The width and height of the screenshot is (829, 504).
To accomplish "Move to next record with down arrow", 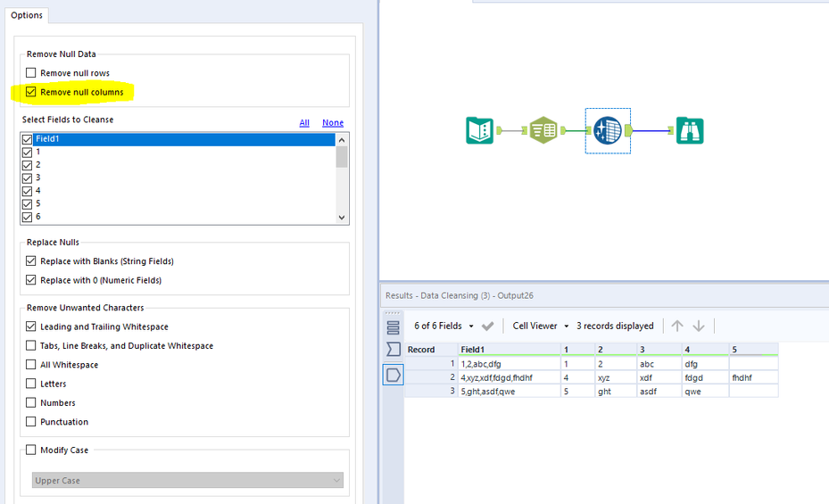I will [699, 326].
